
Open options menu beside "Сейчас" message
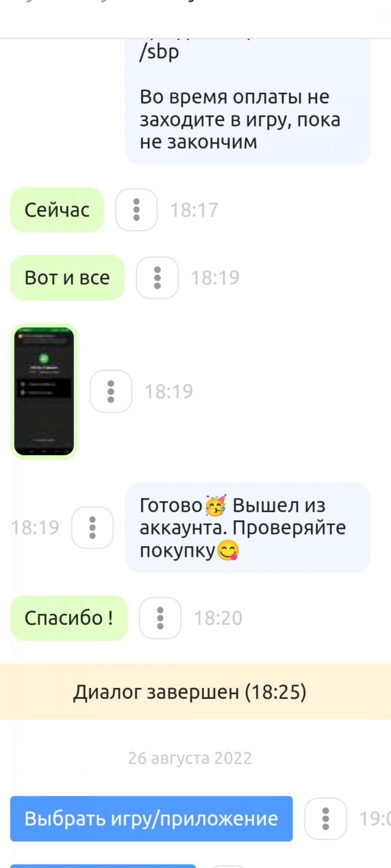tap(136, 210)
